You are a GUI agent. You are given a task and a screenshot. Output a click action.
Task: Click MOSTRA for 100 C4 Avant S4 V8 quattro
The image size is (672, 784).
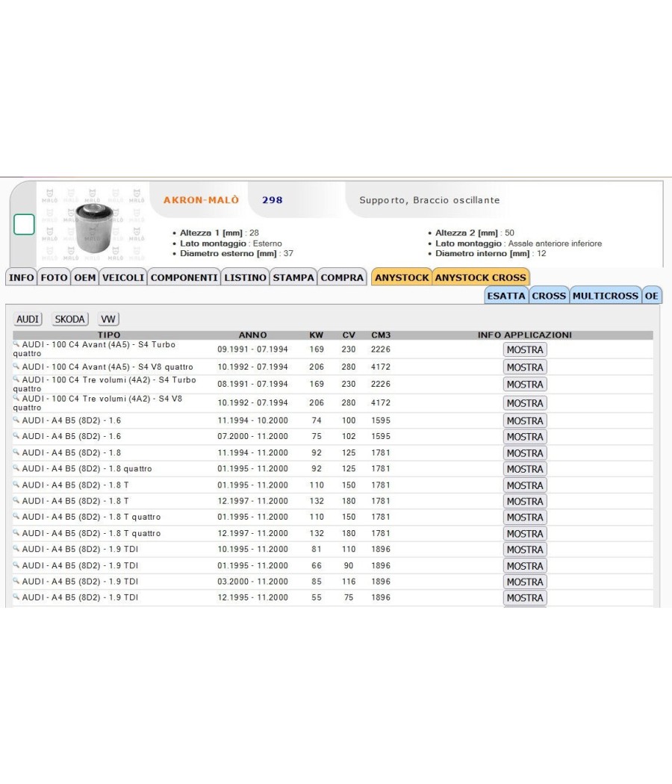[525, 367]
